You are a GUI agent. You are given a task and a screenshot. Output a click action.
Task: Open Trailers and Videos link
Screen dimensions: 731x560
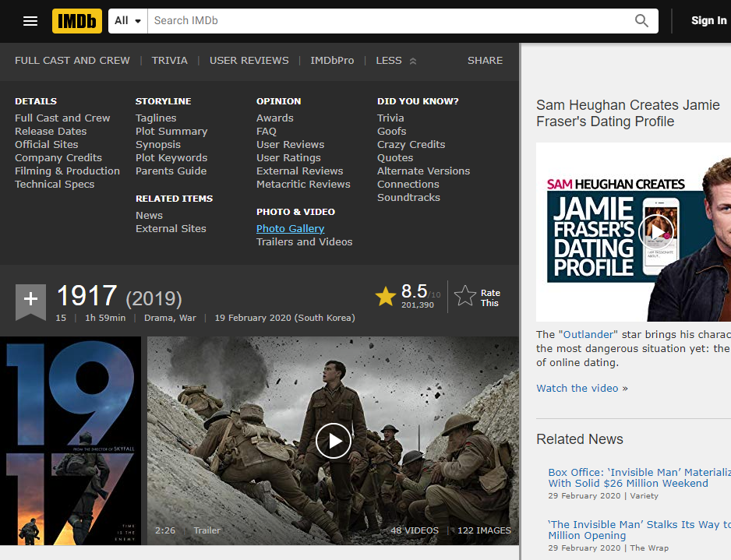click(x=305, y=241)
